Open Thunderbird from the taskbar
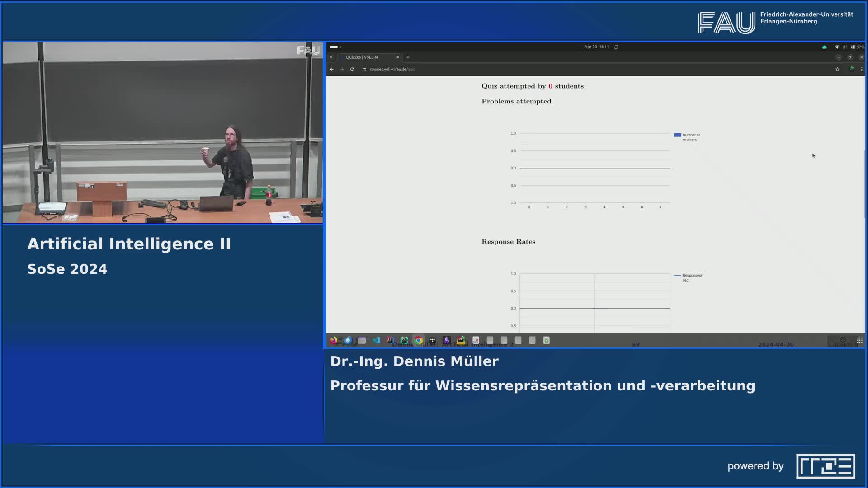This screenshot has width=868, height=488. 348,340
